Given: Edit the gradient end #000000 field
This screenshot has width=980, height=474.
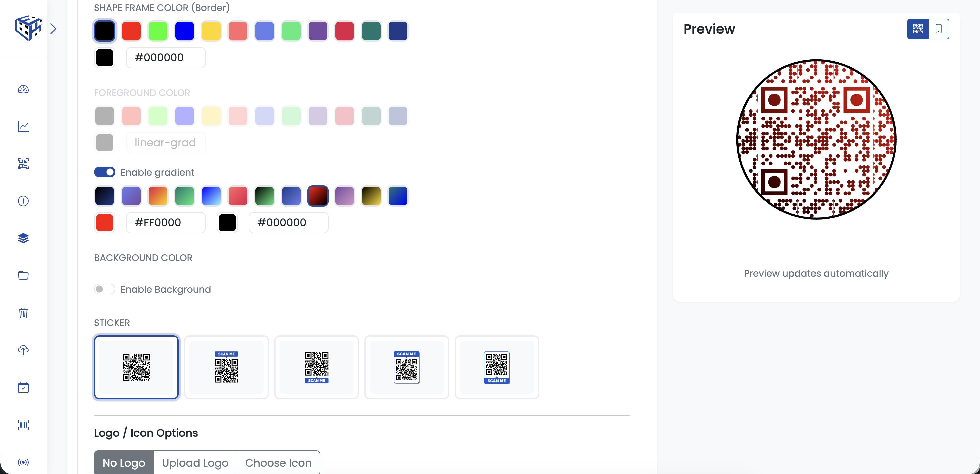Looking at the screenshot, I should 288,223.
